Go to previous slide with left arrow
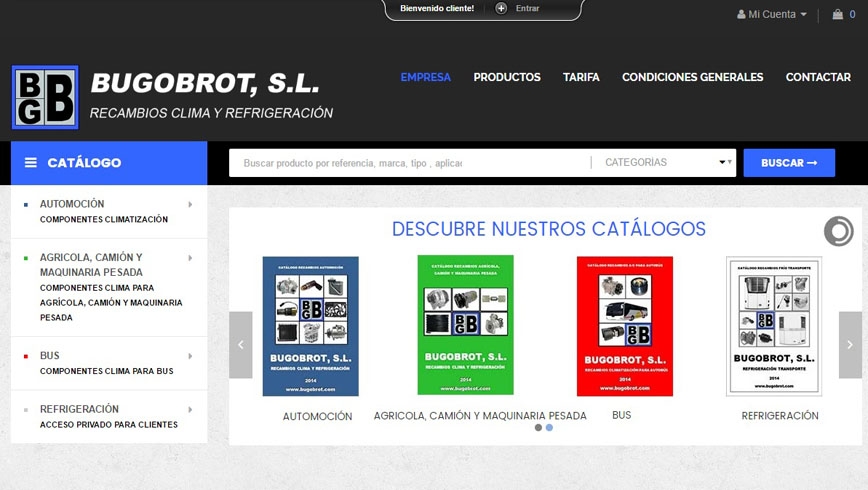Viewport: 868px width, 490px height. click(241, 345)
